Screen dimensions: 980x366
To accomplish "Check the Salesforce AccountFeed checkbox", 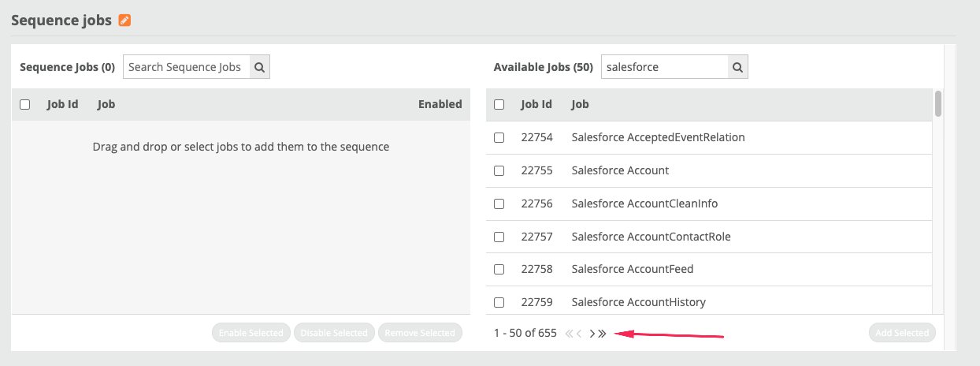I will 499,269.
